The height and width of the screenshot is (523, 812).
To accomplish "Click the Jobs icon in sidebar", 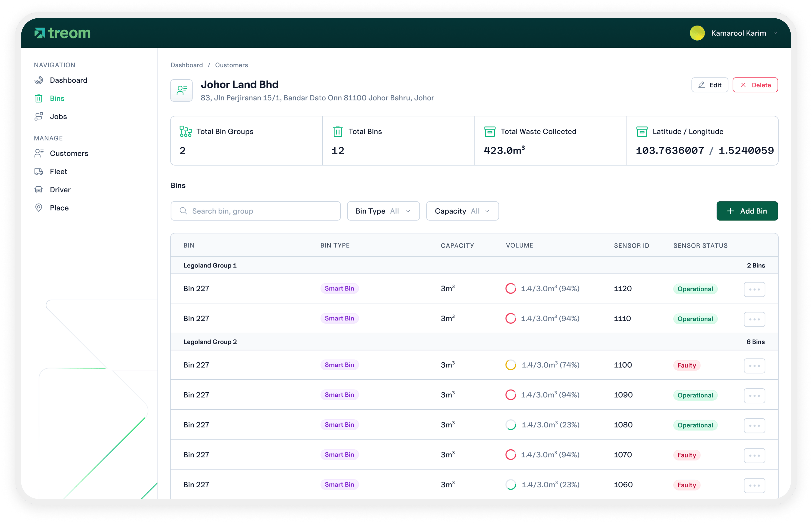I will point(39,117).
